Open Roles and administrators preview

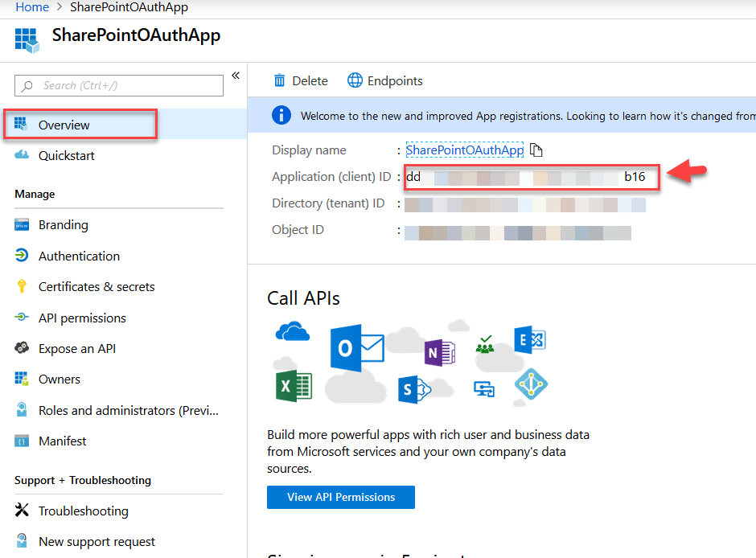tap(128, 410)
